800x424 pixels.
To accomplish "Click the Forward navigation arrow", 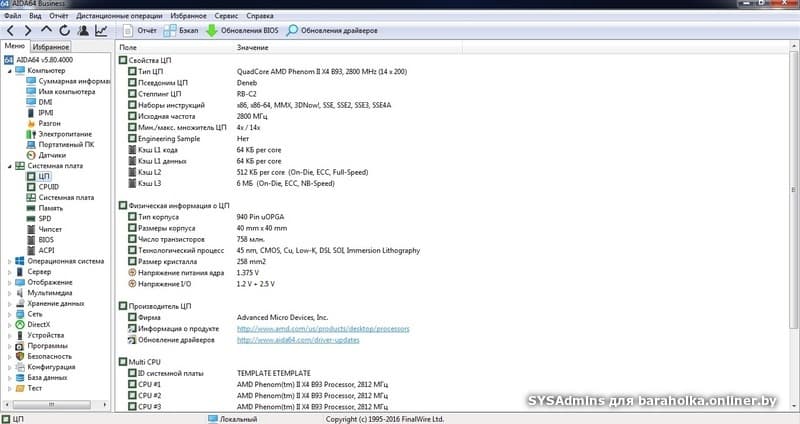I will (x=28, y=31).
